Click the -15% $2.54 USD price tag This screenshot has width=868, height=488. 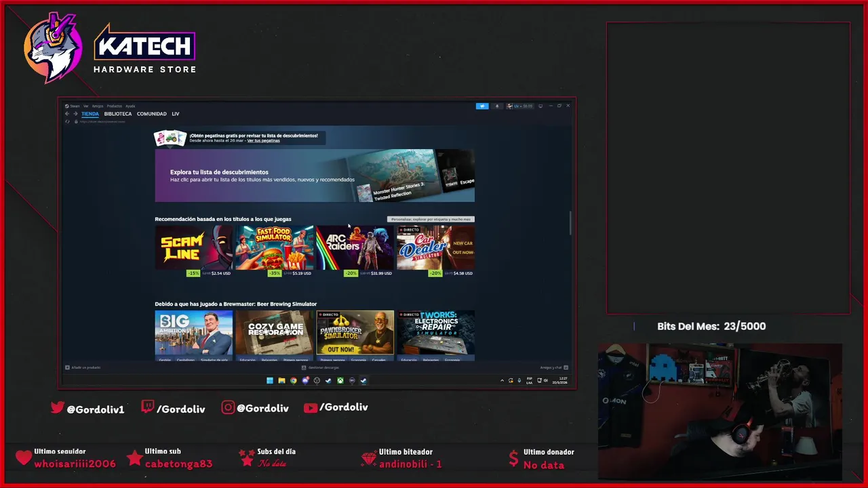click(x=209, y=273)
